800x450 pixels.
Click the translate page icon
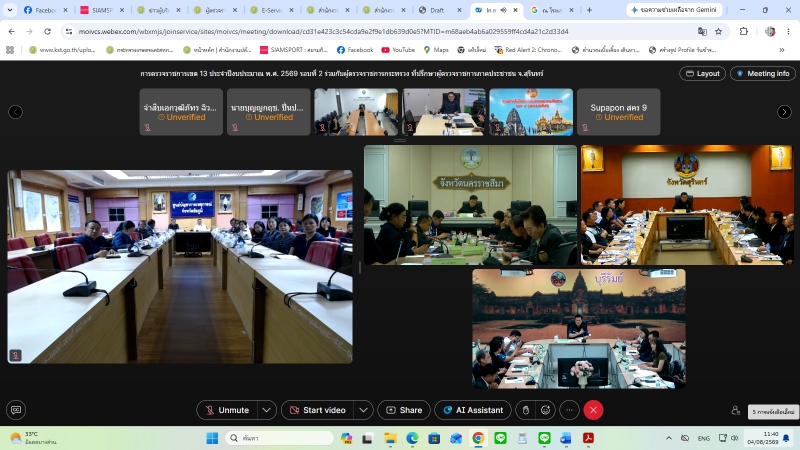coord(703,32)
